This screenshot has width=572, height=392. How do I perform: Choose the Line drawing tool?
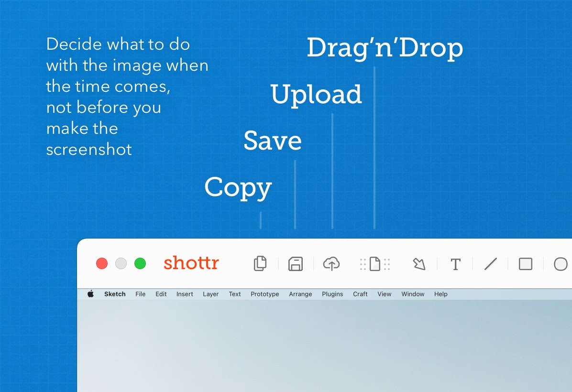[x=491, y=263]
